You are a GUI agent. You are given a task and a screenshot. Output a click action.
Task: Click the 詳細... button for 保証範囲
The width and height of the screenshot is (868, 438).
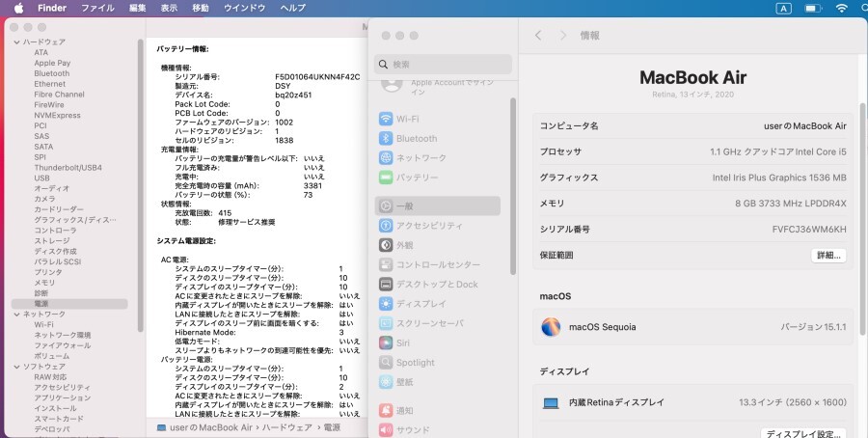click(828, 256)
